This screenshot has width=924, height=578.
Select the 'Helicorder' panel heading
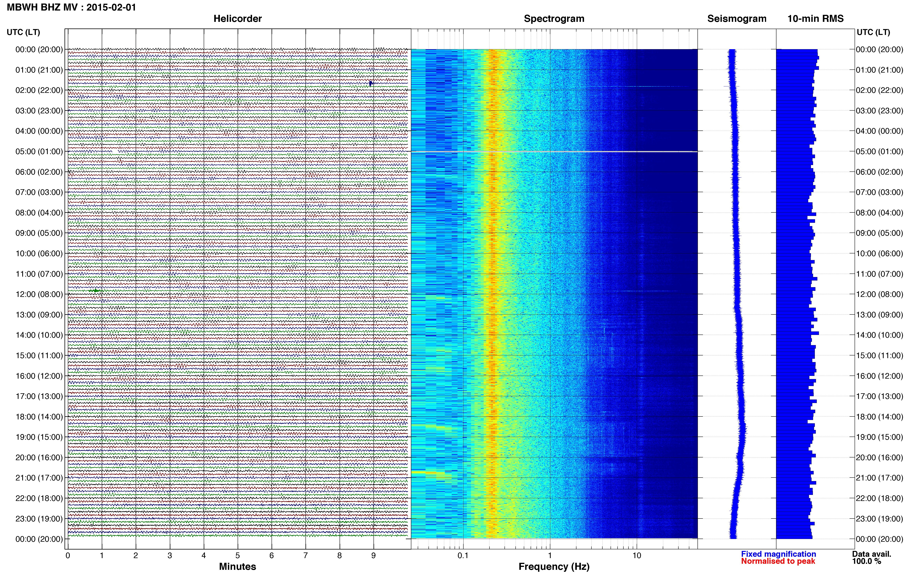pos(238,19)
